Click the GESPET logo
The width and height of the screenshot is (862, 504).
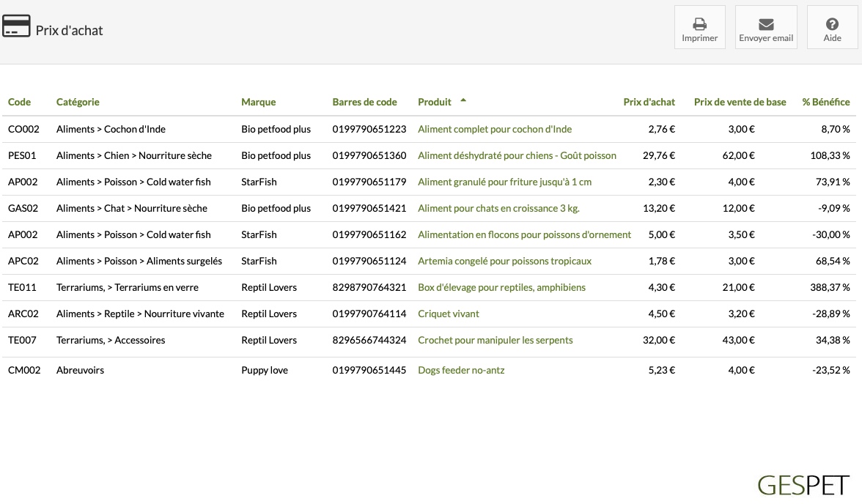803,485
